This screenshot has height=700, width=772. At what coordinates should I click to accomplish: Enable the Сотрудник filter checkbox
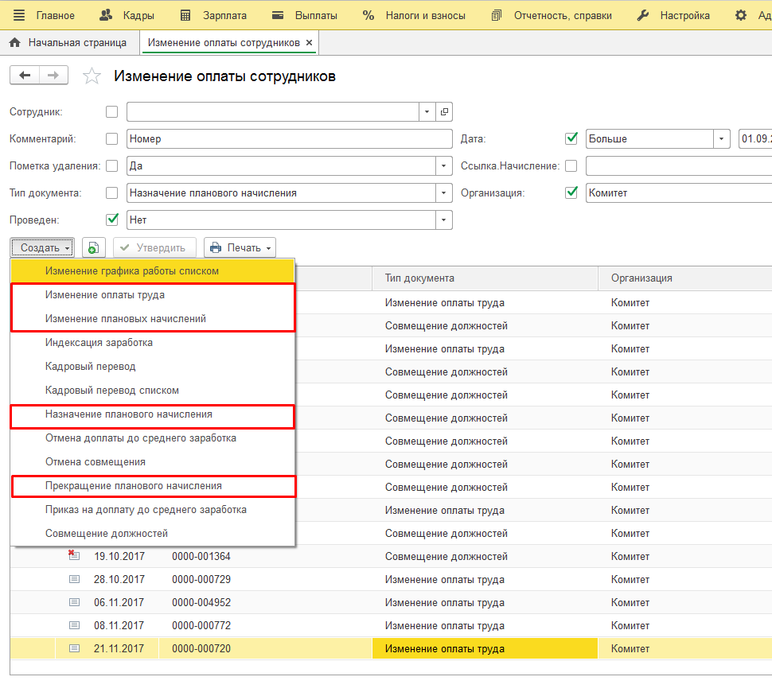pos(111,112)
